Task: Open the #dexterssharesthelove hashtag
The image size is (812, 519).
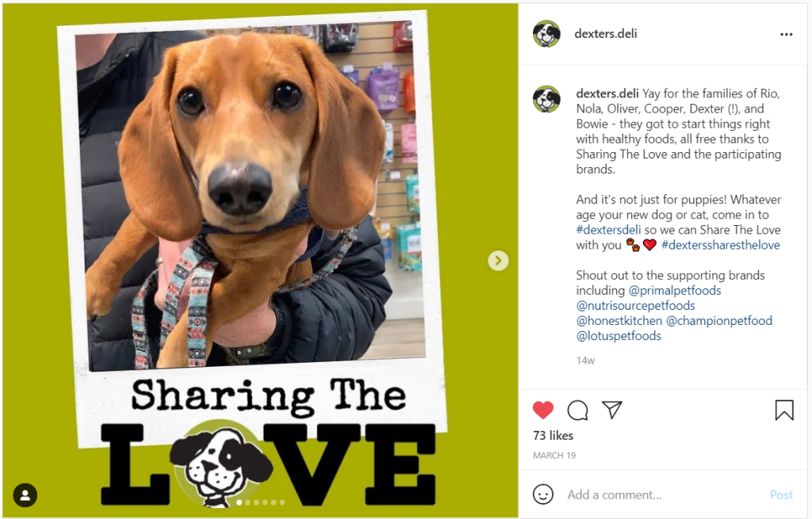Action: pos(720,245)
